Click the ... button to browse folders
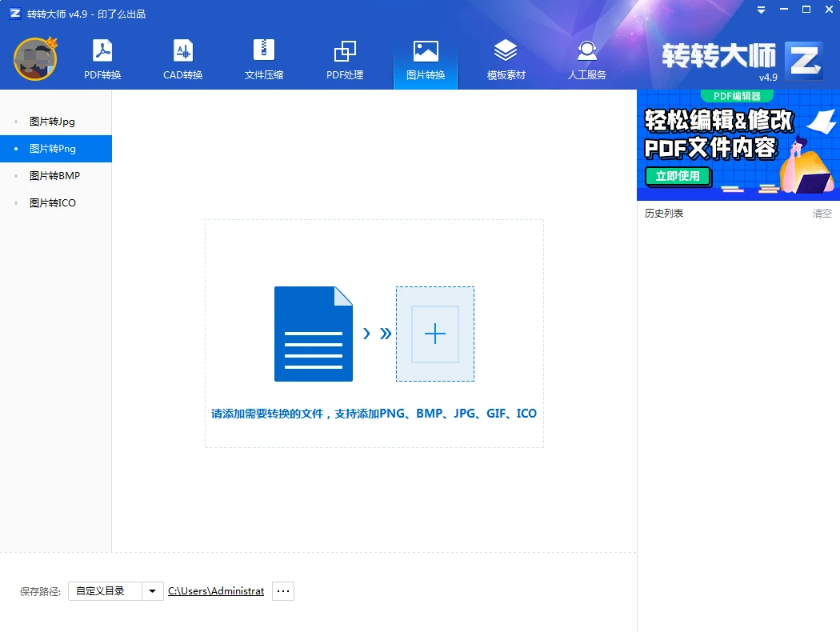This screenshot has width=840, height=632. (x=282, y=590)
